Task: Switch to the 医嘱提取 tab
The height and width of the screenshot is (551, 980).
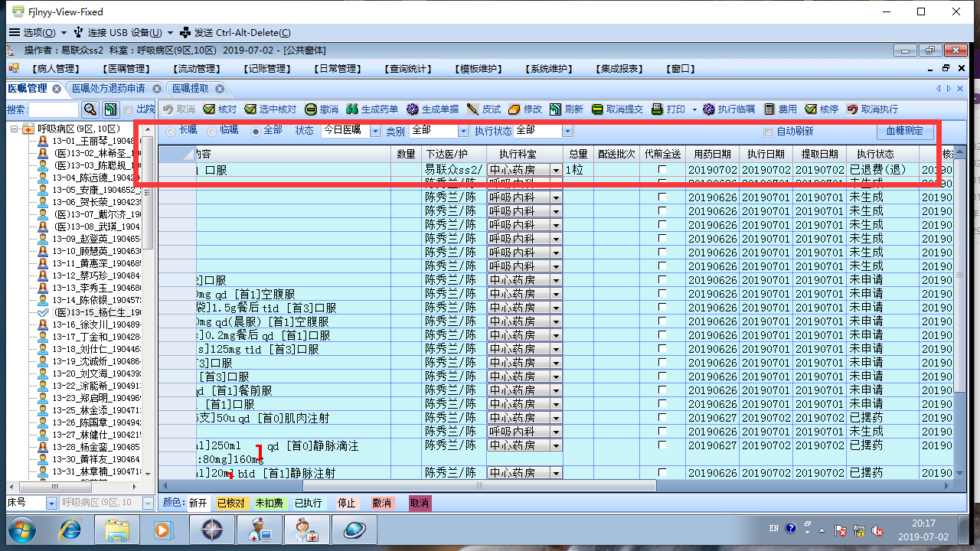Action: pos(190,89)
